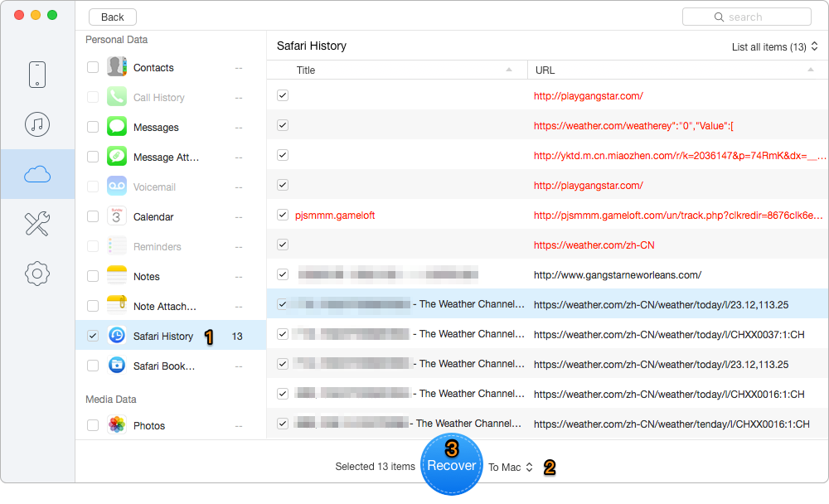
Task: Sort by the Title column header
Action: [397, 70]
